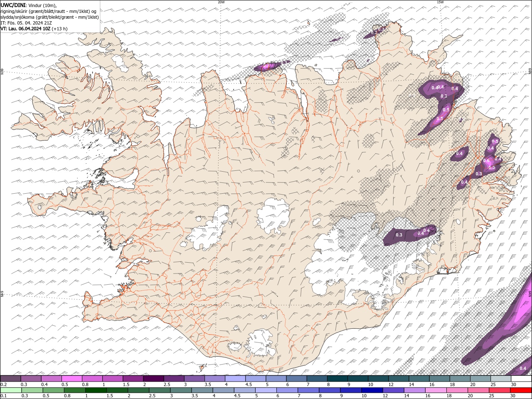
Task: Click the '15W' longitude label
Action: click(440, 2)
